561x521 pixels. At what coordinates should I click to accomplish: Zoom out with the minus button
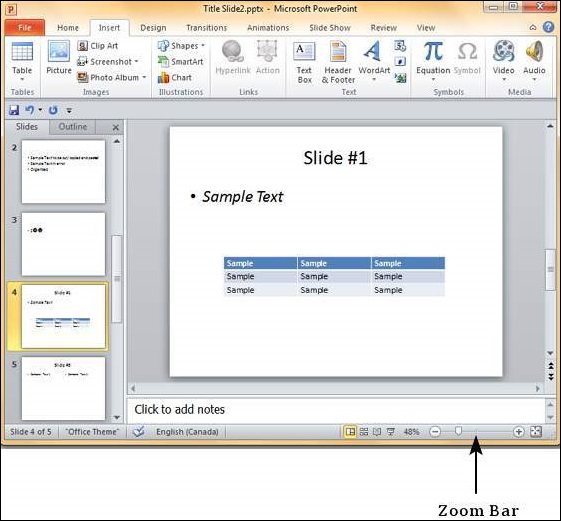435,432
